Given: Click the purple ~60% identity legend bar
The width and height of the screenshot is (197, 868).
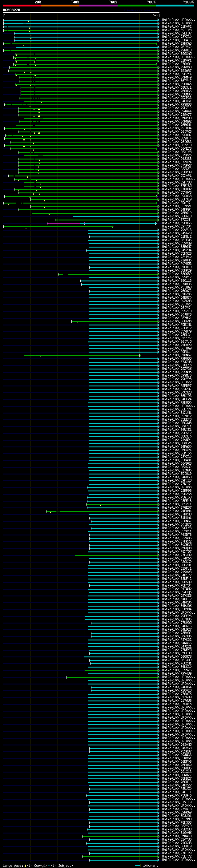Looking at the screenshot, I should click(x=99, y=6).
